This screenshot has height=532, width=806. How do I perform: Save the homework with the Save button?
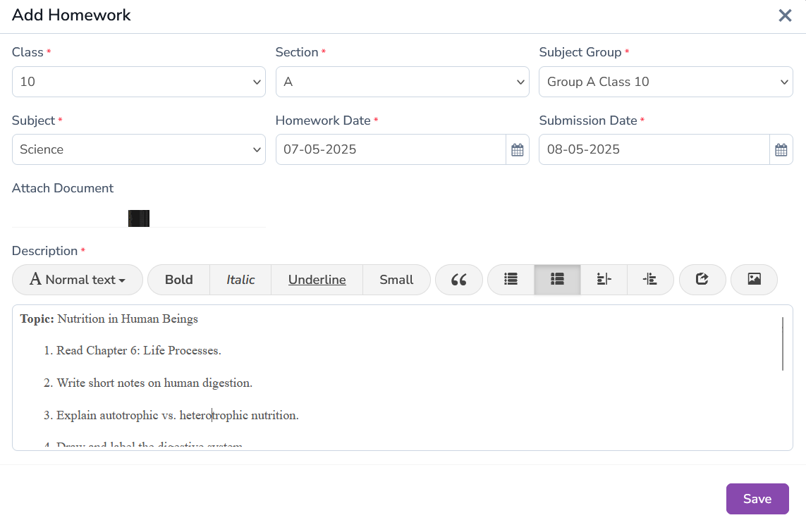coord(757,499)
